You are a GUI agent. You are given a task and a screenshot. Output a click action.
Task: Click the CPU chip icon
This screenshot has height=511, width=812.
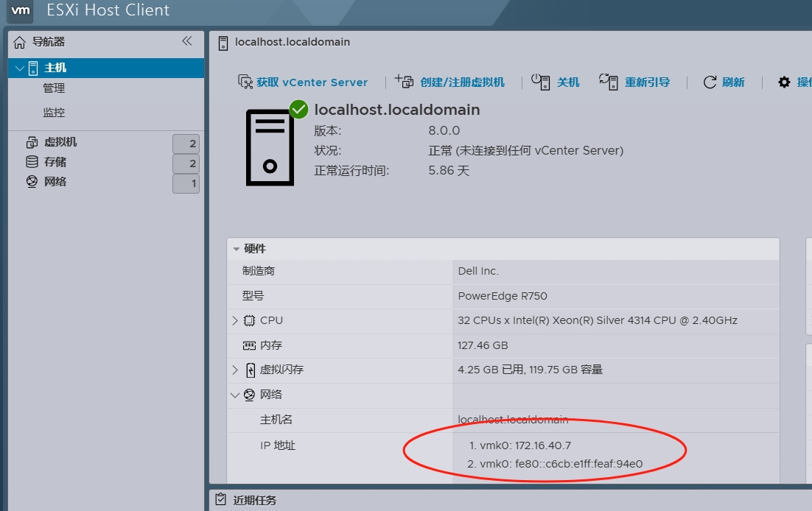pos(249,320)
